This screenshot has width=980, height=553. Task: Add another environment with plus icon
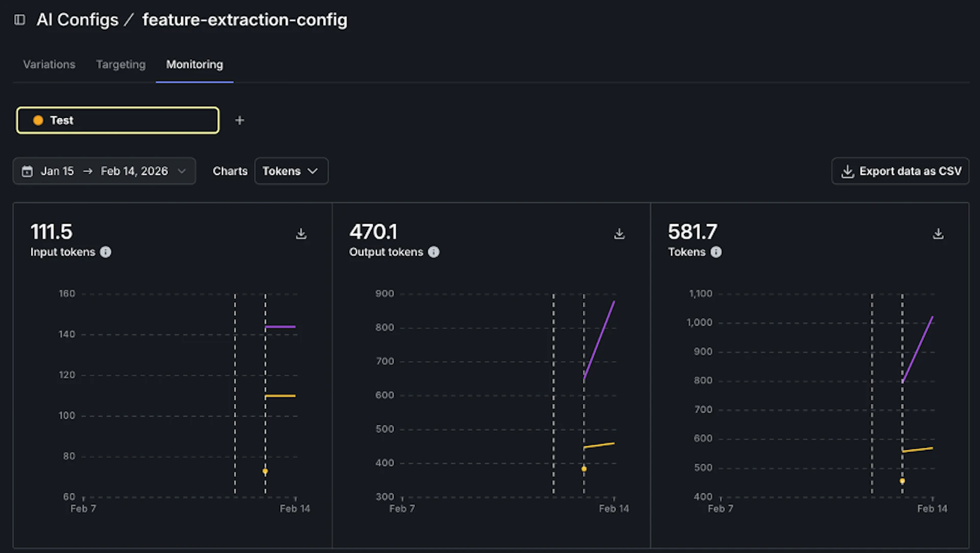click(239, 121)
